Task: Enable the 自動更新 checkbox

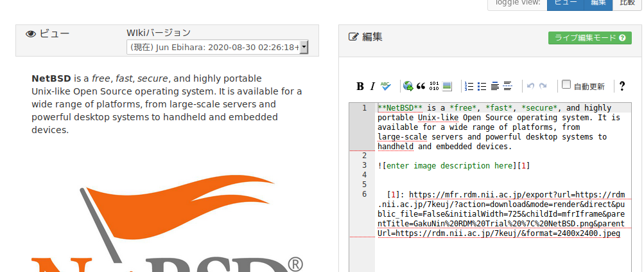Action: [x=566, y=84]
